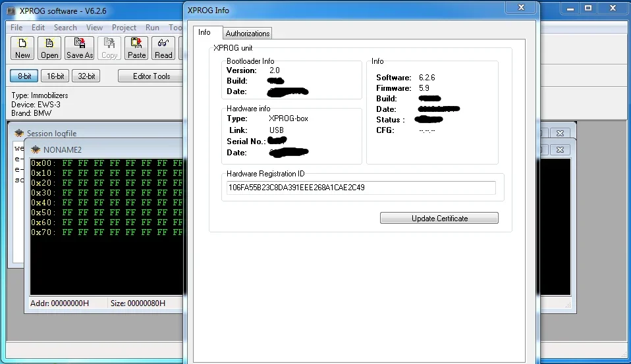This screenshot has height=364, width=631.
Task: Open the Project menu
Action: [x=124, y=28]
